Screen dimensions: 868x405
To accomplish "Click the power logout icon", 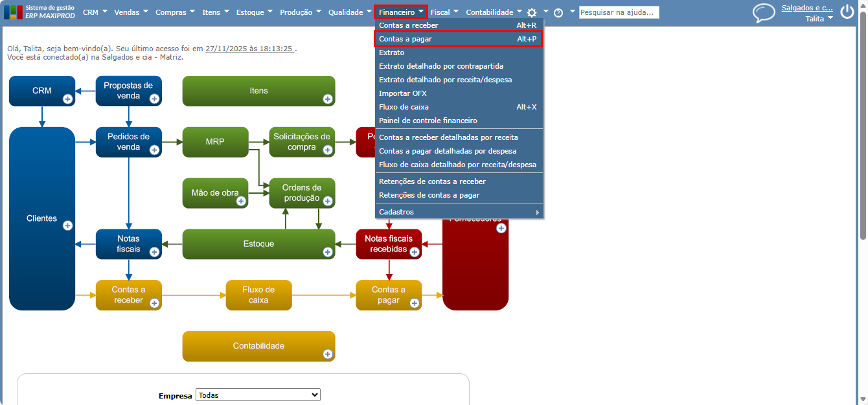I will point(847,12).
